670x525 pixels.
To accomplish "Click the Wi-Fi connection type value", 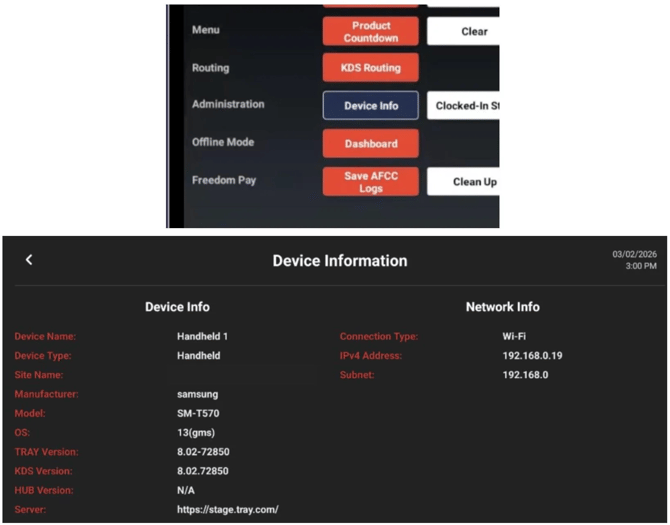I will tap(515, 337).
